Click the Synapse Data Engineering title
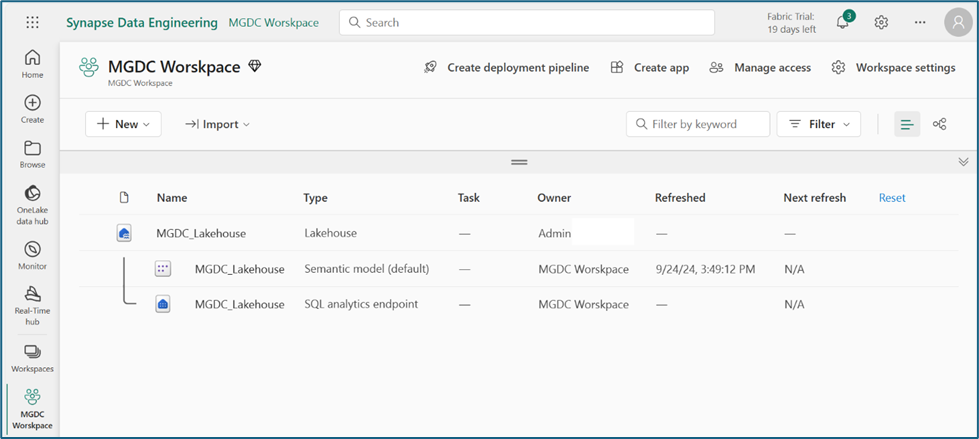The image size is (979, 439). (x=142, y=23)
